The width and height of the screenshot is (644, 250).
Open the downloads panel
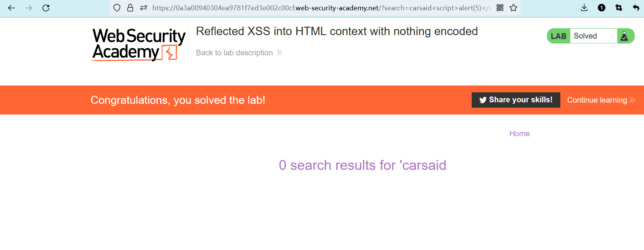point(584,8)
